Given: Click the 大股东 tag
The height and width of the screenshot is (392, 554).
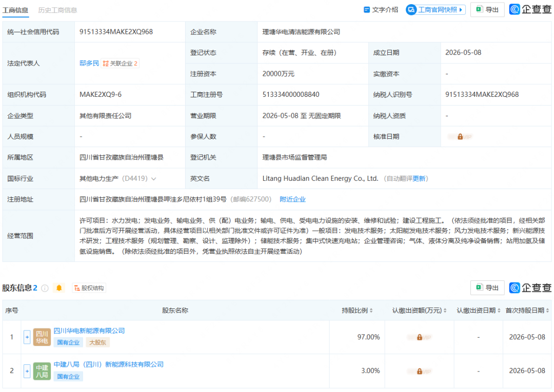Looking at the screenshot, I should click(97, 342).
